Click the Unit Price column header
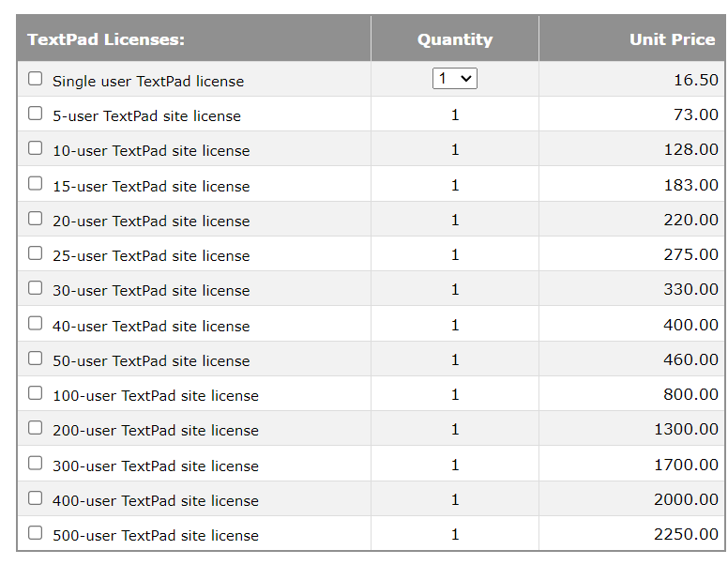The image size is (728, 565). pos(672,39)
